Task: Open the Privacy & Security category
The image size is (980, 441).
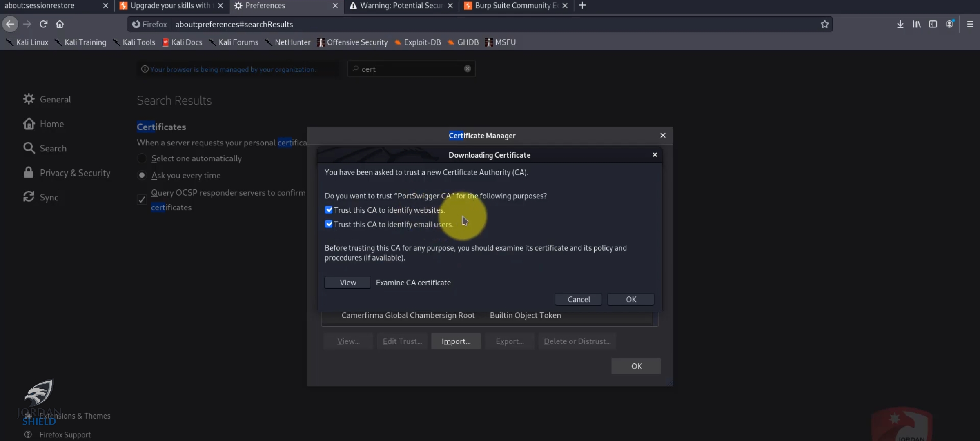Action: [67, 173]
